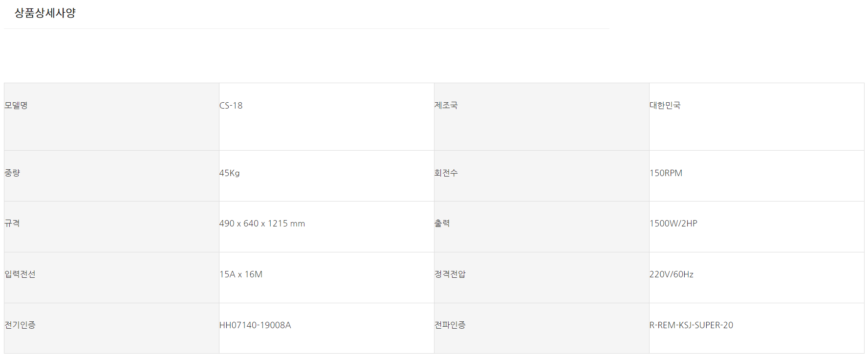Screen dimensions: 868x359
Task: Click the 정격전압 label cell
Action: [450, 274]
